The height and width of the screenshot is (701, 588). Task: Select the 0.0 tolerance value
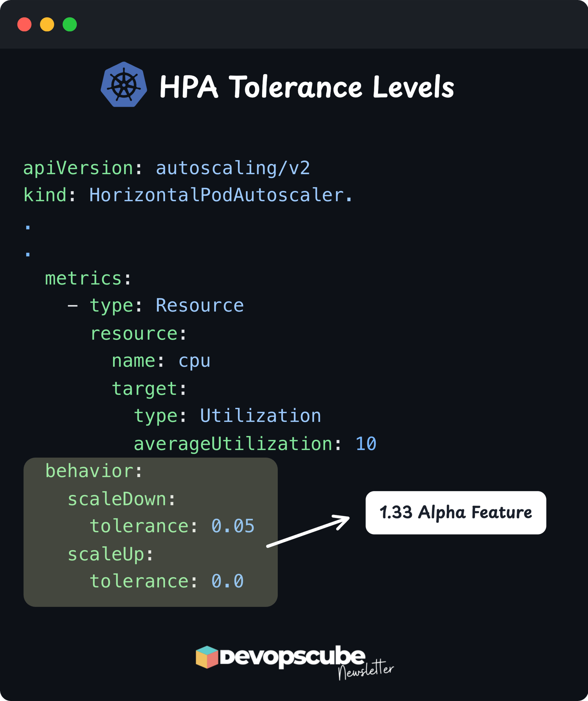[x=227, y=581]
